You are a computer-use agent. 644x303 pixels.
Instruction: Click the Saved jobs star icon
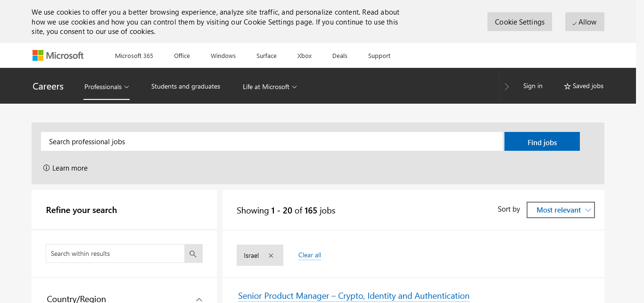tap(567, 86)
